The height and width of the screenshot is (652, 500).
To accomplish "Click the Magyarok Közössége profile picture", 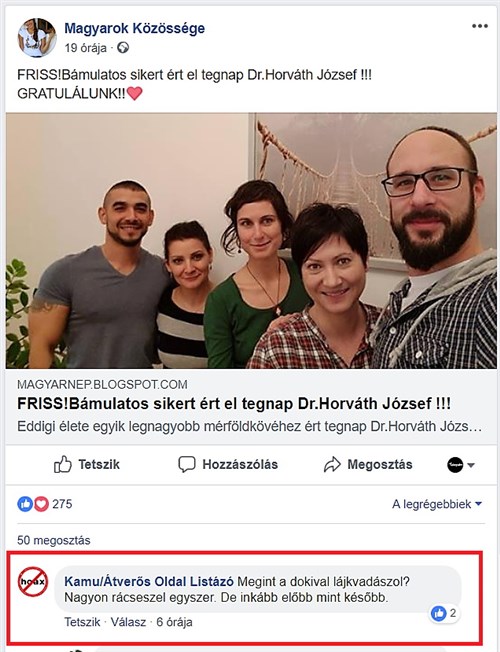I will 37,38.
